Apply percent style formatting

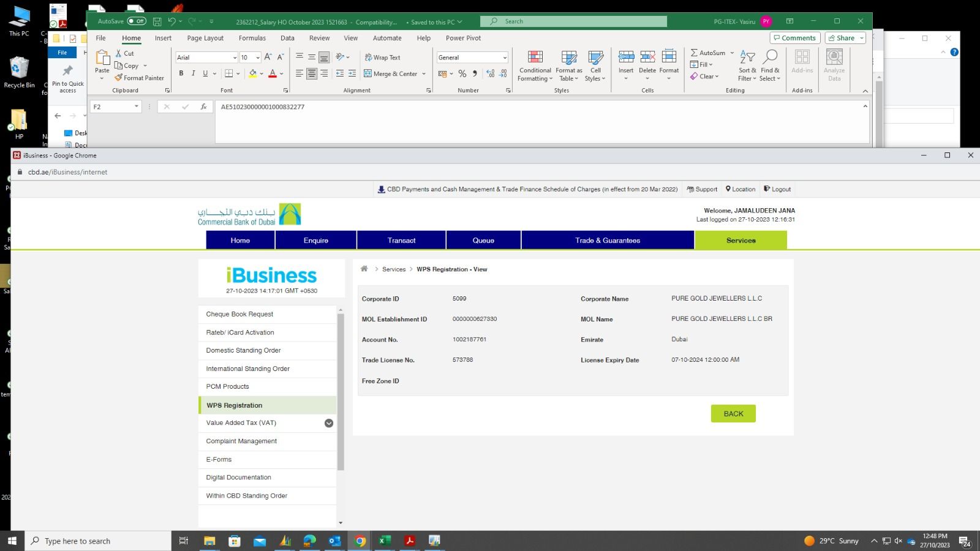[462, 73]
